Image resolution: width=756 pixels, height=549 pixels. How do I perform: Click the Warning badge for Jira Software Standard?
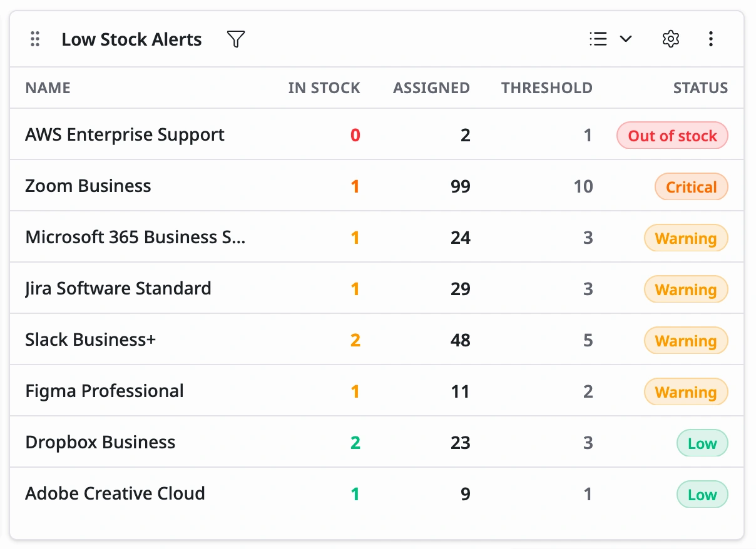686,290
